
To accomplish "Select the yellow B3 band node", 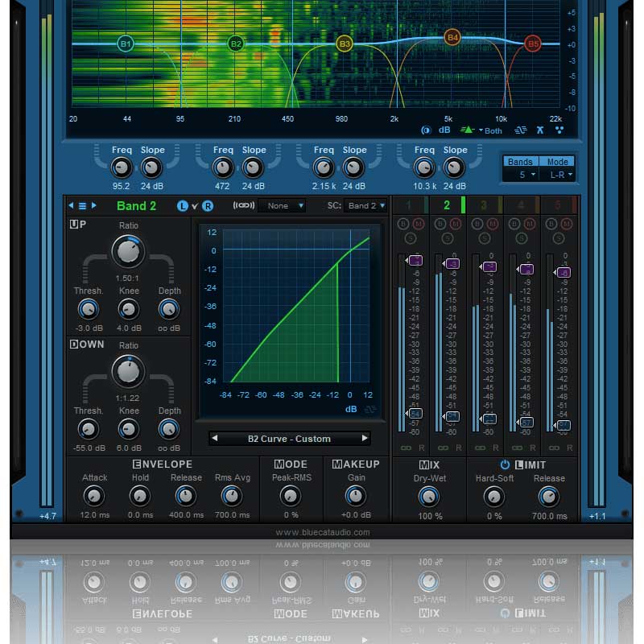I will (x=345, y=43).
